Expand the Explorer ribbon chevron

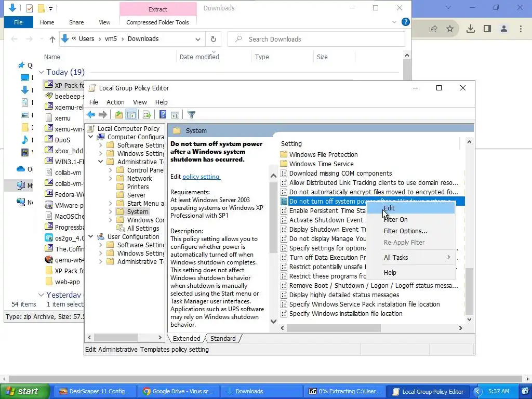(x=394, y=22)
